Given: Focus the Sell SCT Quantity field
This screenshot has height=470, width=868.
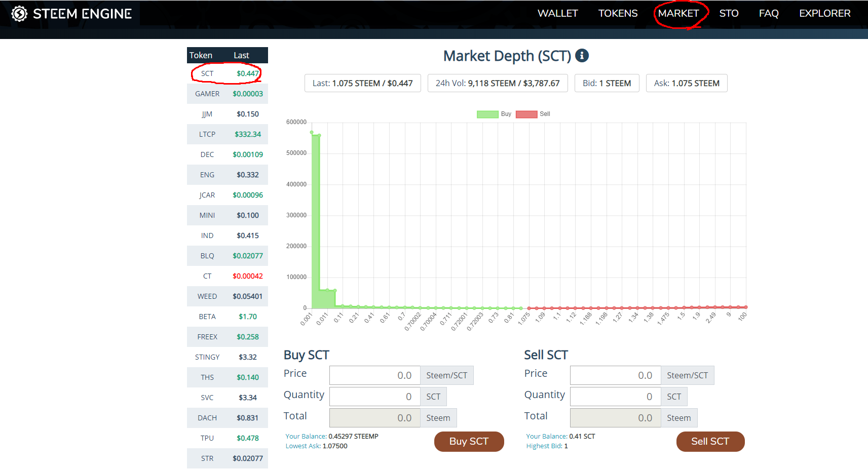Looking at the screenshot, I should pos(616,397).
